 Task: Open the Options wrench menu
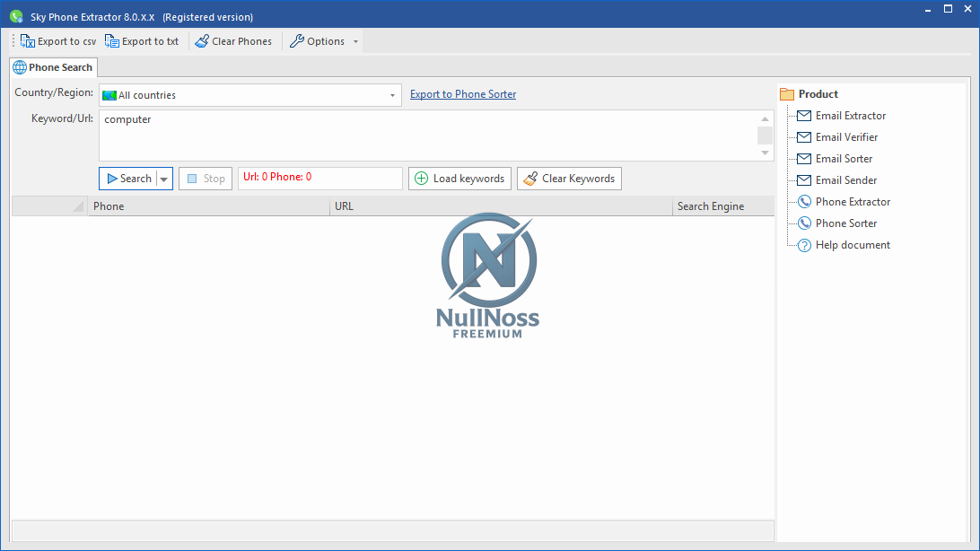pos(317,41)
